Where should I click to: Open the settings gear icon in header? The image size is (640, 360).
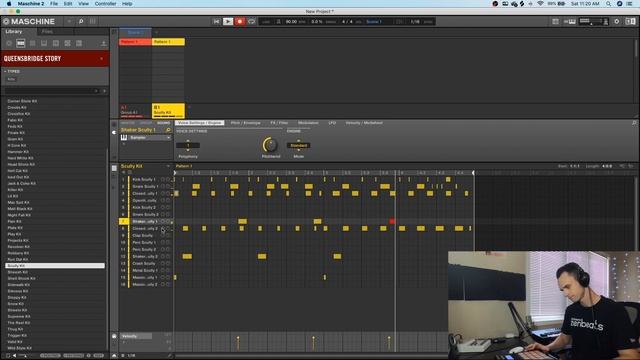617,21
